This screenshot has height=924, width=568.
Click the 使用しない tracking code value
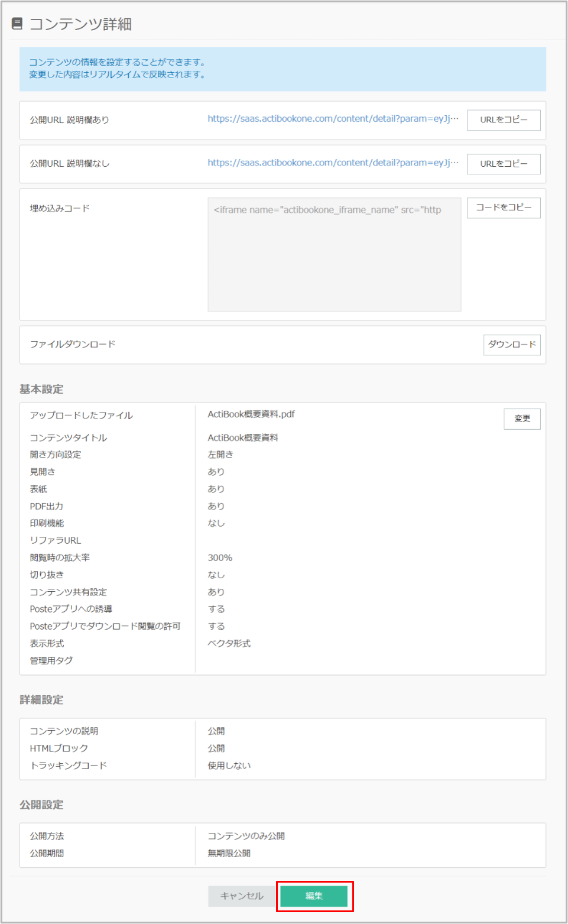click(229, 765)
